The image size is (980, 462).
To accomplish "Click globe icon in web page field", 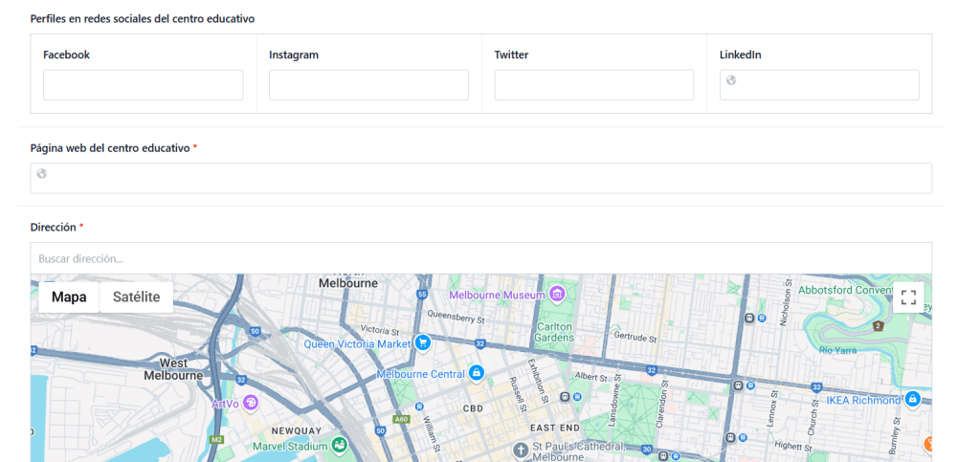I will click(x=42, y=173).
